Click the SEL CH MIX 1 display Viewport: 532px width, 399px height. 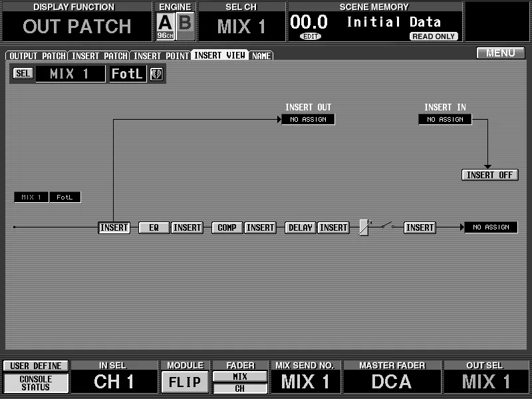point(241,26)
